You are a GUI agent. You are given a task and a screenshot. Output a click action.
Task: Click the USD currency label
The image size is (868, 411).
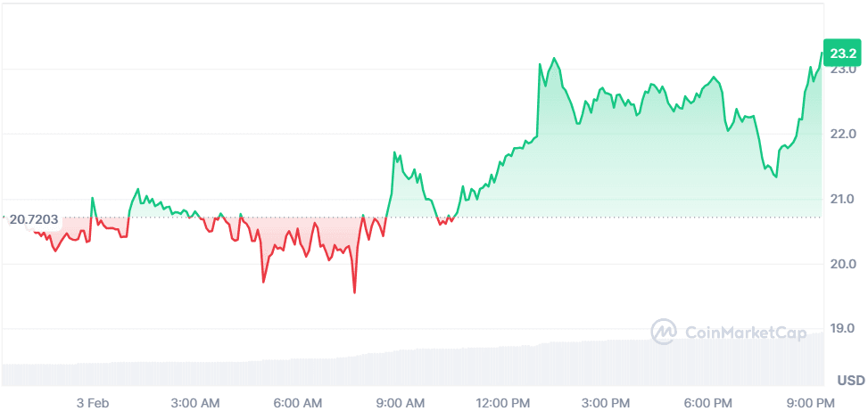(x=850, y=381)
